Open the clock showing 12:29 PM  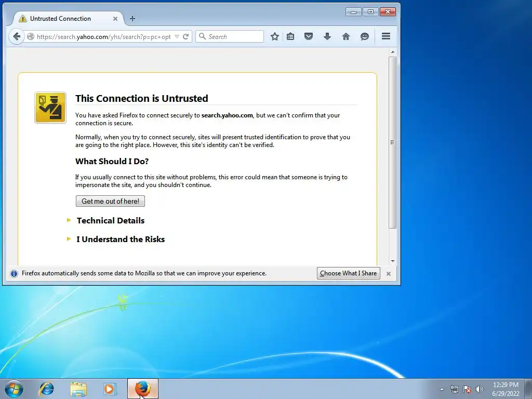(x=506, y=389)
